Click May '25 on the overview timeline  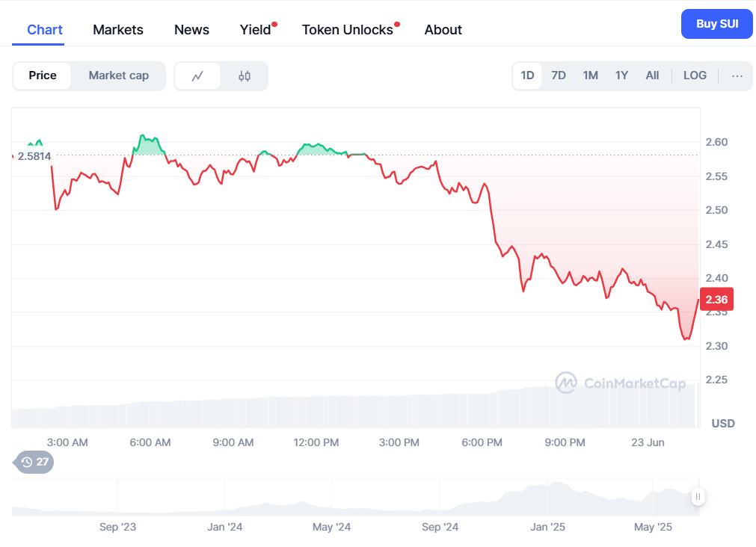coord(653,527)
